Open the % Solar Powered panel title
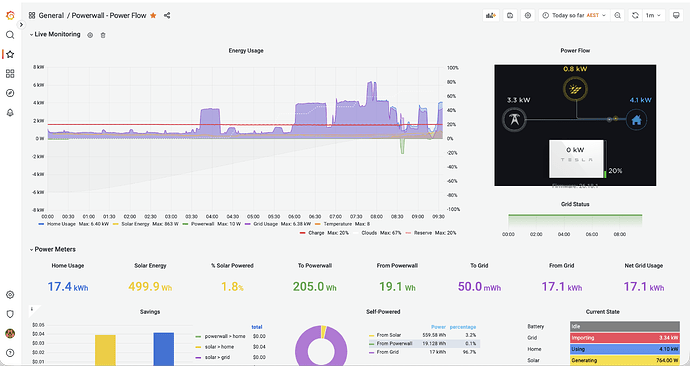This screenshot has height=366, width=690. tap(232, 266)
